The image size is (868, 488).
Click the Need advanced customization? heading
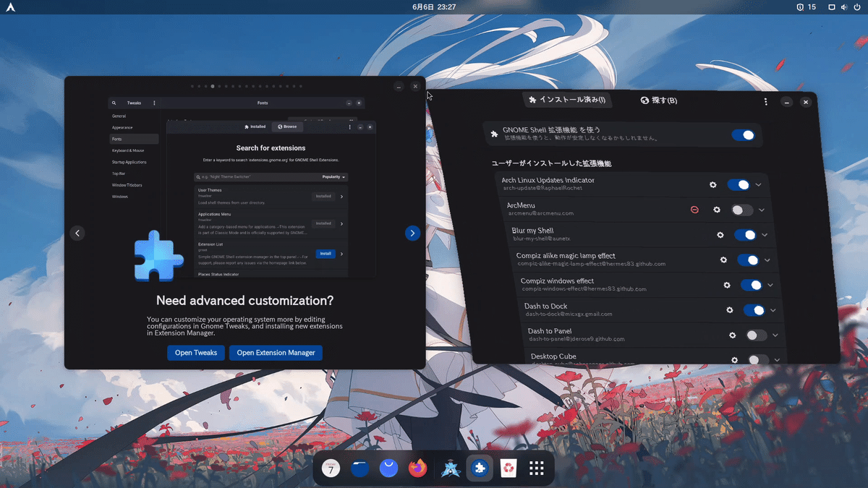pyautogui.click(x=245, y=300)
